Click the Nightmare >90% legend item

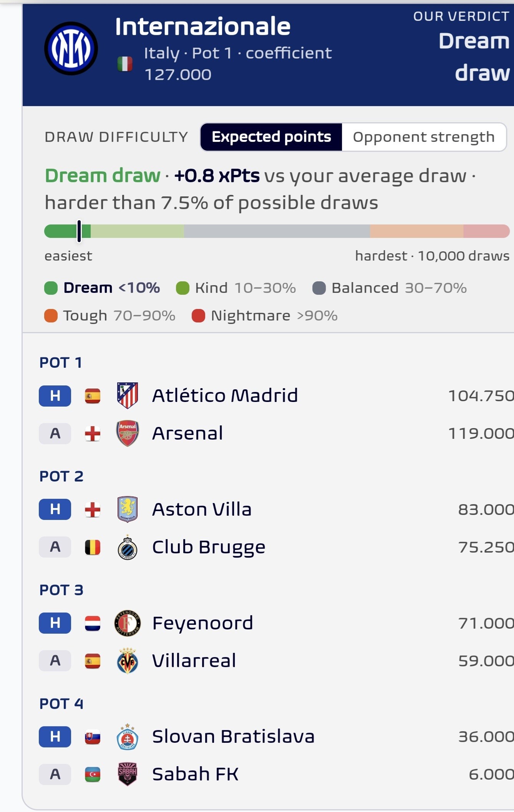[265, 316]
